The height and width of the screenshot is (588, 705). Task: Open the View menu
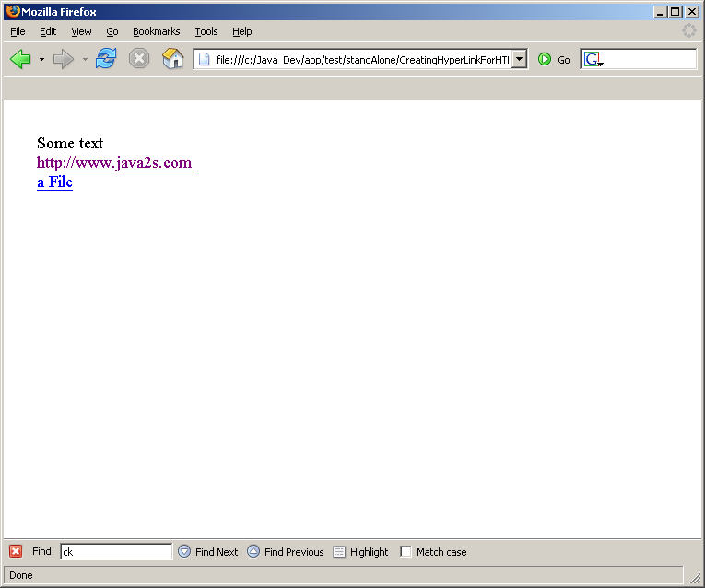tap(81, 31)
